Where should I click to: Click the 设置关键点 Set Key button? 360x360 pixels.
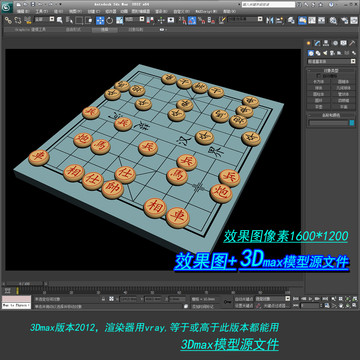[x=244, y=306]
